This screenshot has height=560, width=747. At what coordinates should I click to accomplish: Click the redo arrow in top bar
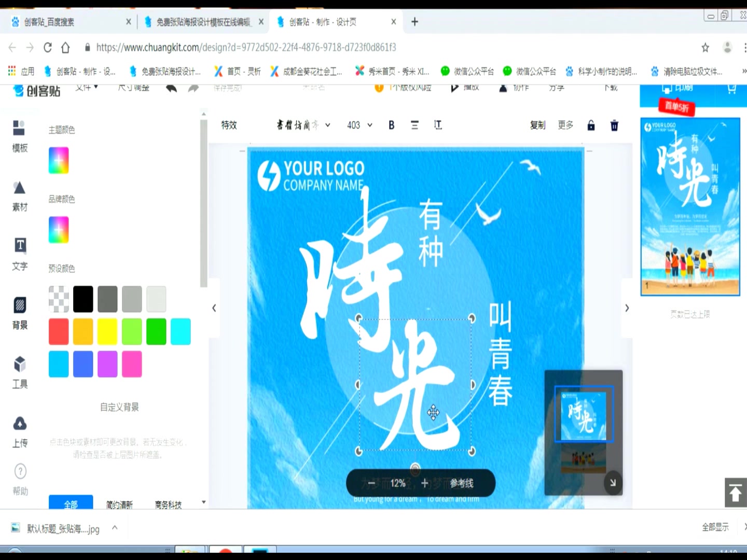click(x=193, y=88)
